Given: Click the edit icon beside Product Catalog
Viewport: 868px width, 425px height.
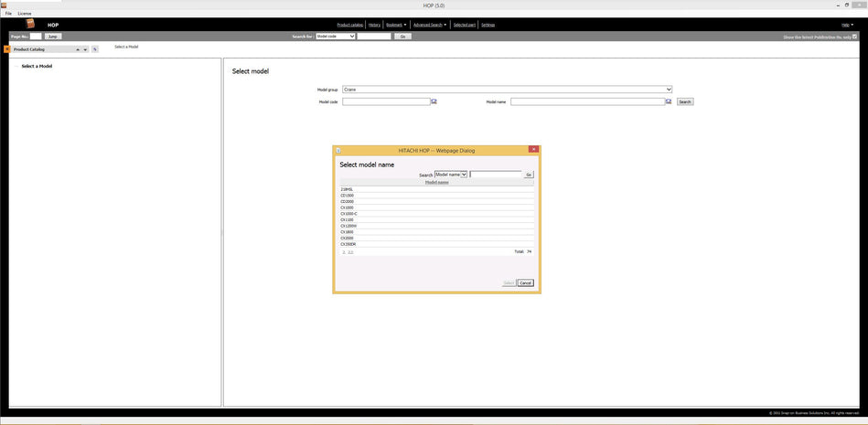Looking at the screenshot, I should click(94, 49).
